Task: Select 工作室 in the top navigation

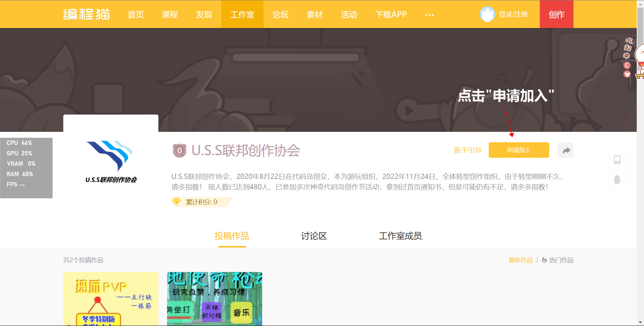Action: point(242,15)
